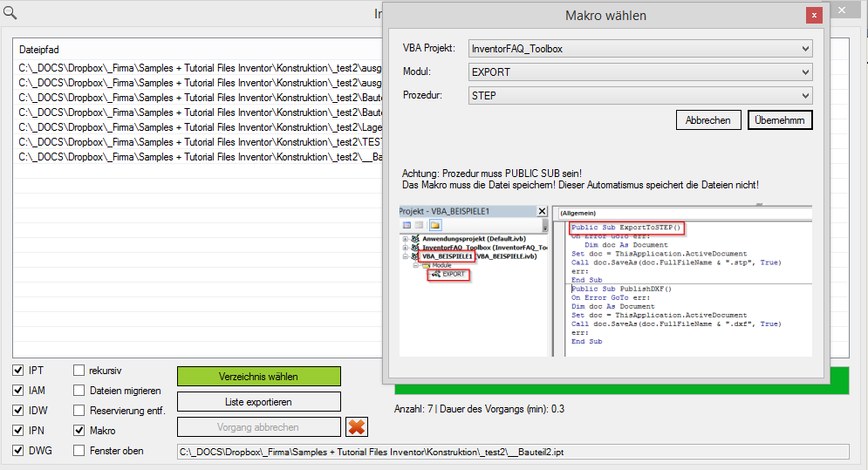The image size is (868, 470).
Task: Open the Modul dropdown showing EXPORT
Action: pyautogui.click(x=640, y=72)
